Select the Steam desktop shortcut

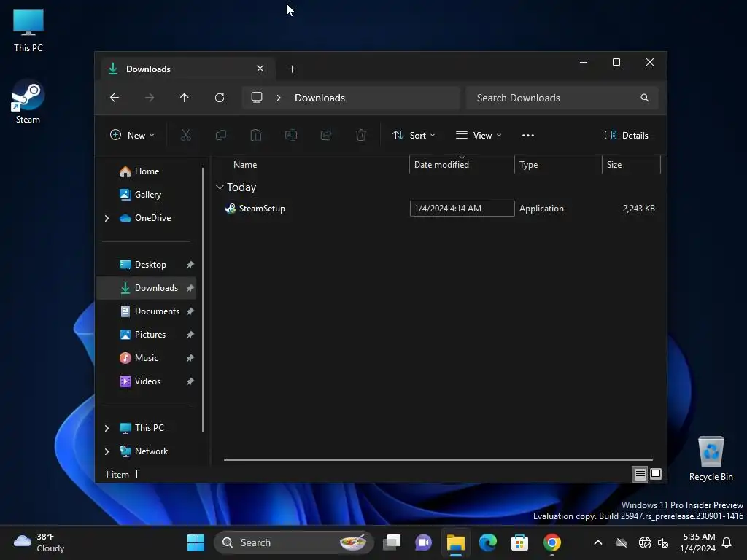coord(28,102)
